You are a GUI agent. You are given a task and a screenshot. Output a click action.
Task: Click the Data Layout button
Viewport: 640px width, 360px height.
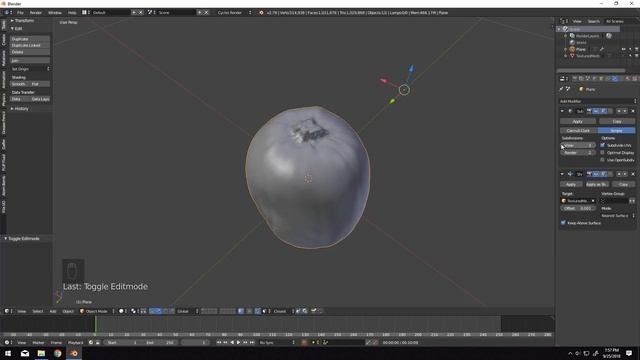click(40, 99)
